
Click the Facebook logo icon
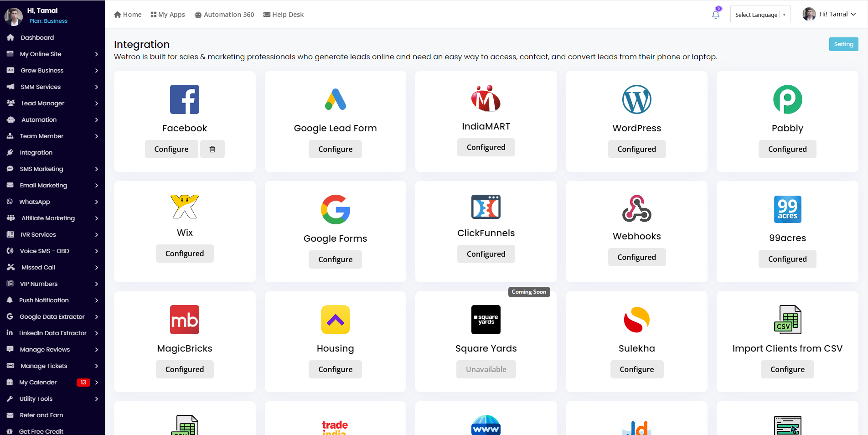pyautogui.click(x=185, y=99)
